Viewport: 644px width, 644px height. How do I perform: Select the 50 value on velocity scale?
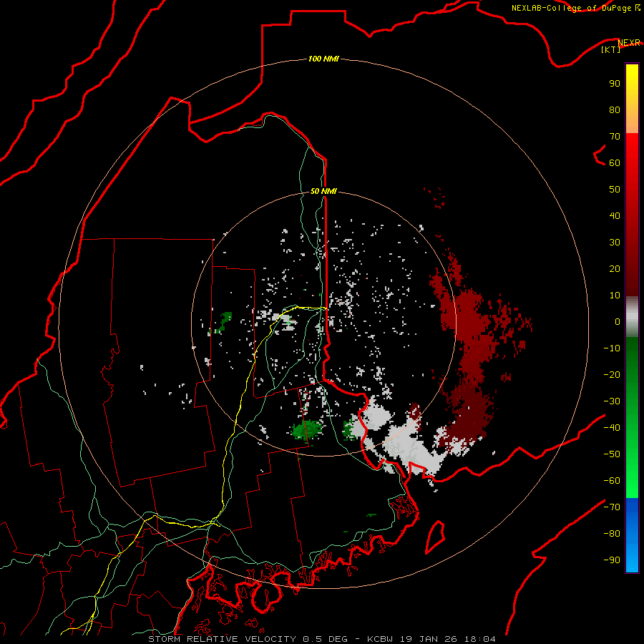click(x=615, y=190)
